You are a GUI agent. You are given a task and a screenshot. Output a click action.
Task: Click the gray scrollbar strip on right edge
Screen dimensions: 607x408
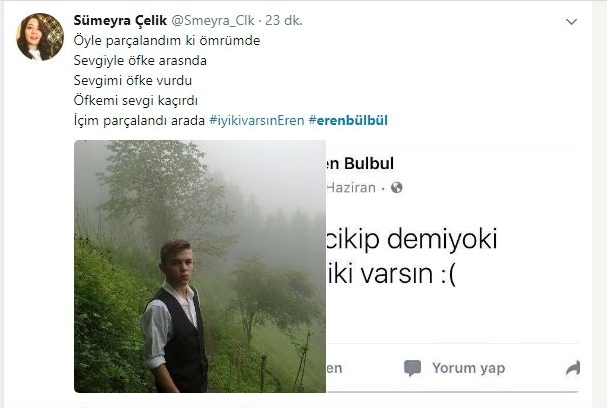coord(599,204)
